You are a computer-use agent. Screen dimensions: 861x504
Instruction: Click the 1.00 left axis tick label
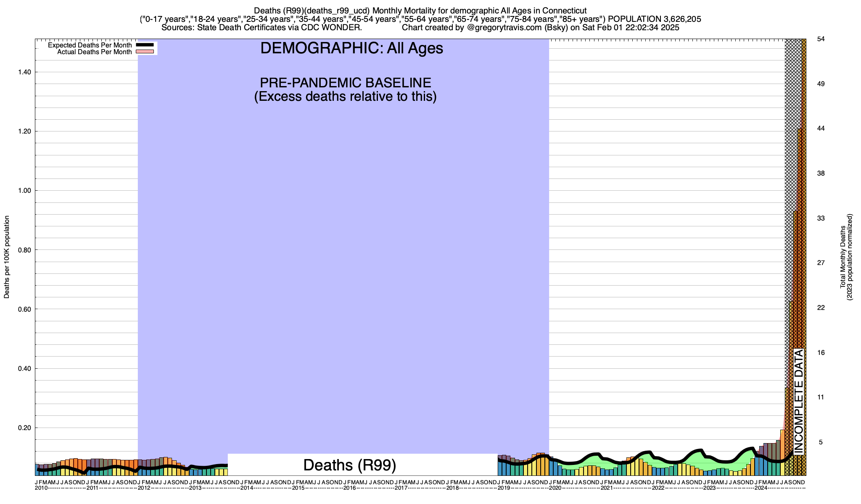pos(24,191)
